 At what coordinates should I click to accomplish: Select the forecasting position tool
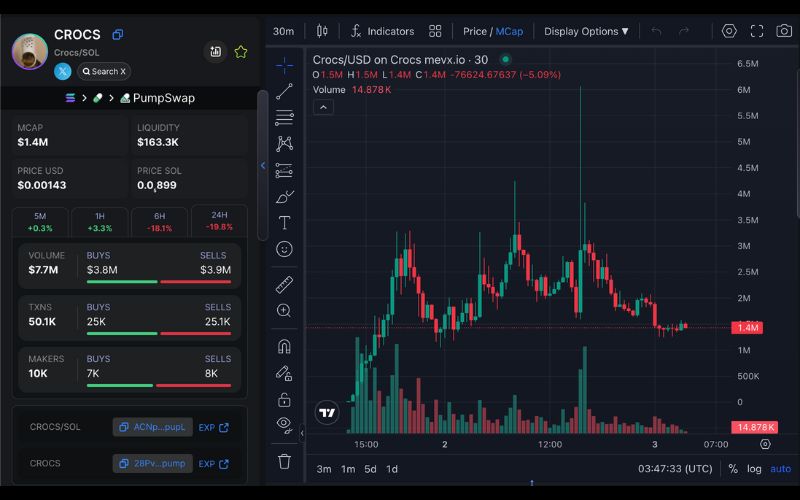[x=284, y=170]
